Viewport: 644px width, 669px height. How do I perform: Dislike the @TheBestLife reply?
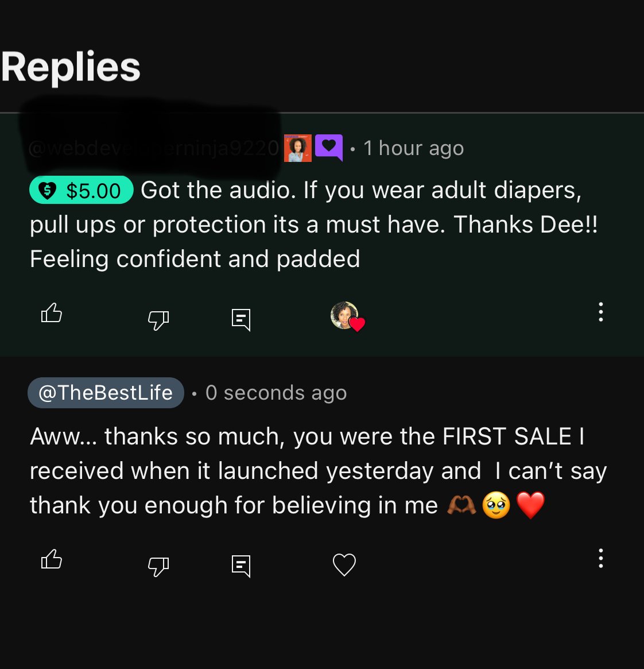click(158, 566)
